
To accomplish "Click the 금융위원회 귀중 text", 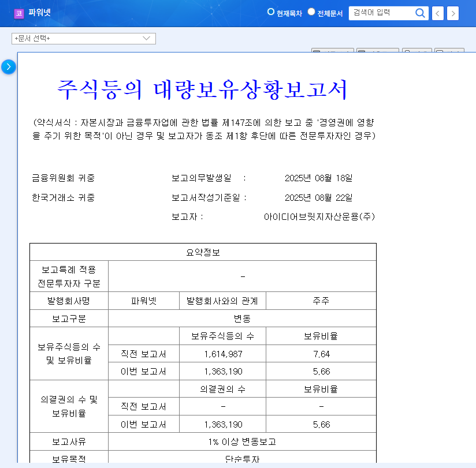I will [x=63, y=178].
